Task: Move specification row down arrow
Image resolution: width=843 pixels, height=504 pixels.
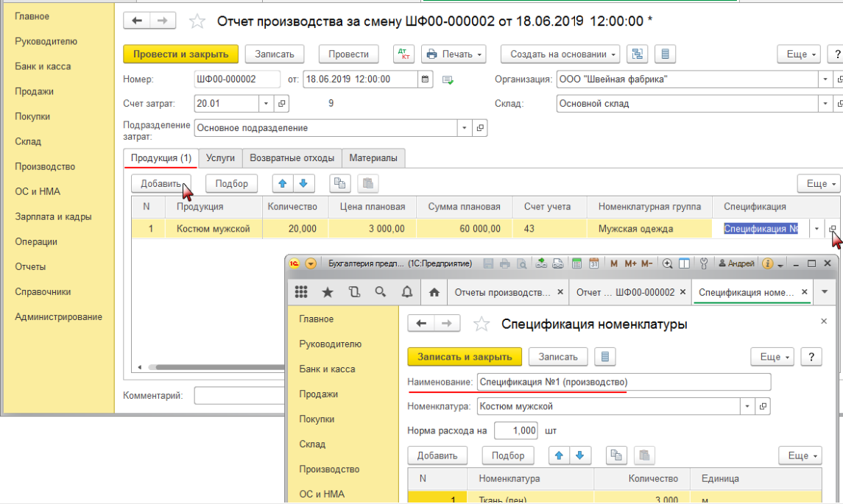Action: pos(580,455)
